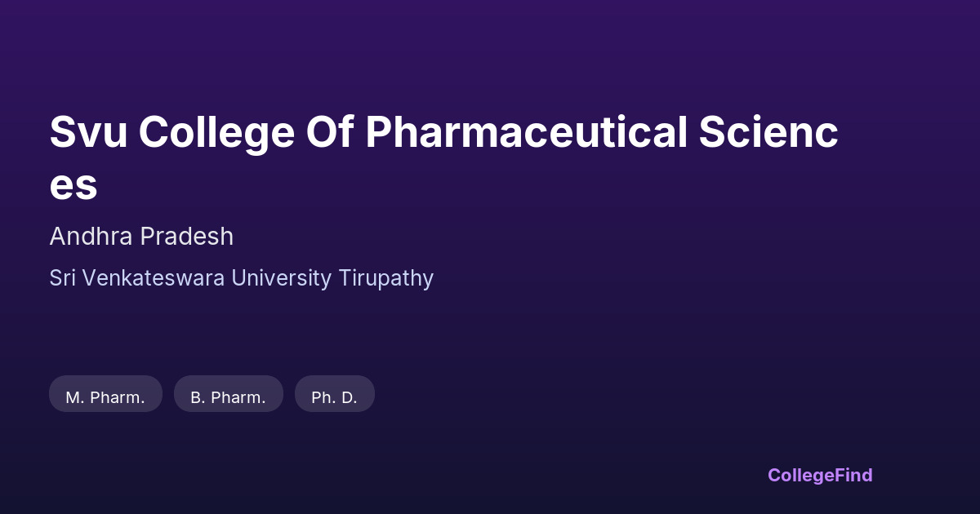
Task: Click the wrapped "es" on the title's second line
Action: click(x=73, y=186)
